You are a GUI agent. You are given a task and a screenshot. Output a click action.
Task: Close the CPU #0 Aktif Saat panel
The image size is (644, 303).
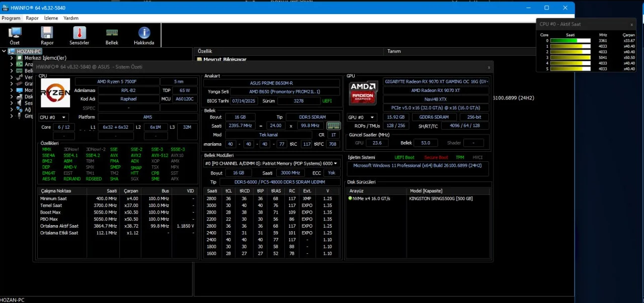pos(632,25)
